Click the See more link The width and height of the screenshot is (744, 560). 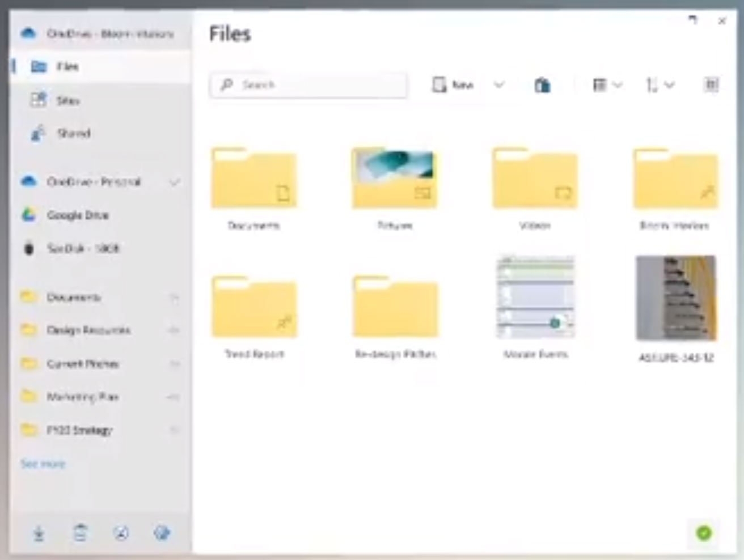pos(43,464)
